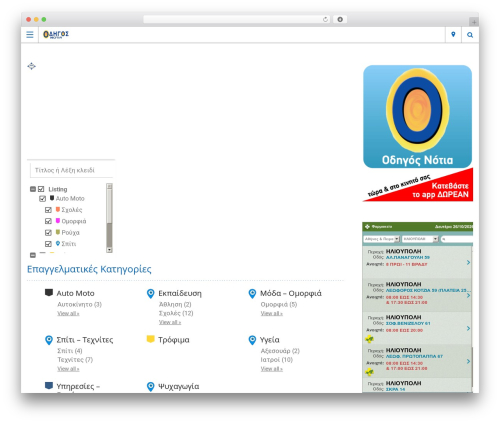Click the cross icon in pharmacy widget header
The image size is (500, 423).
click(367, 227)
